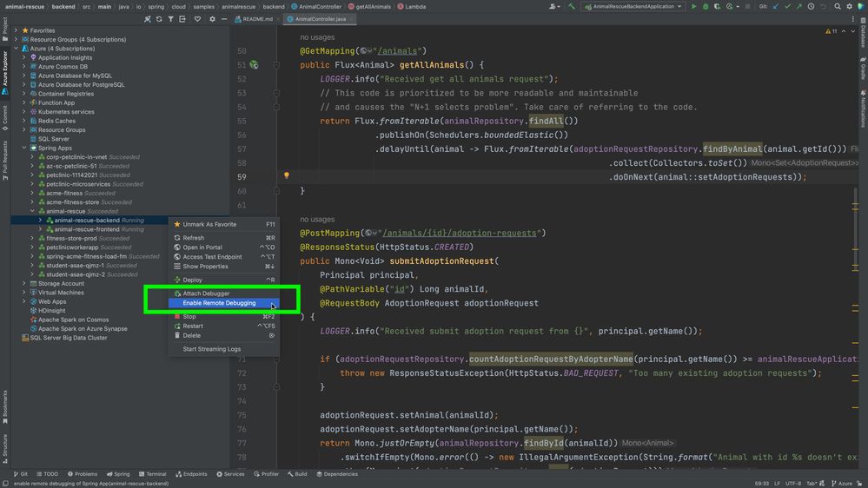
Task: Run AnimalRescueBackendApplication with the green play icon
Action: (x=693, y=7)
